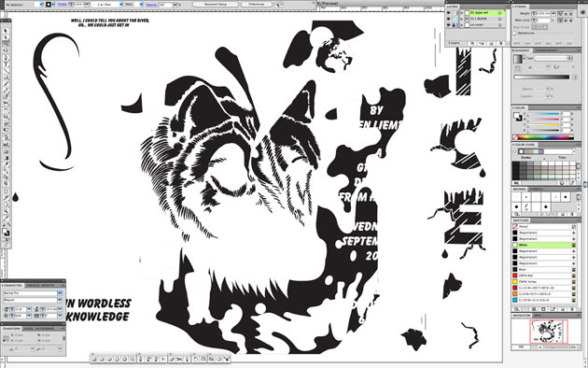Select the Selection arrow tool

coord(6,31)
